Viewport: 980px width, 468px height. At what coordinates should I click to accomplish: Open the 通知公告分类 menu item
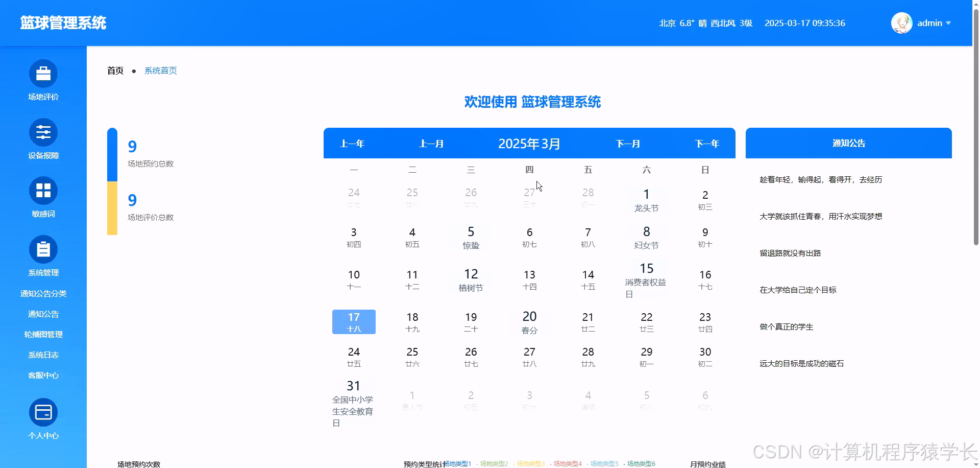[44, 293]
